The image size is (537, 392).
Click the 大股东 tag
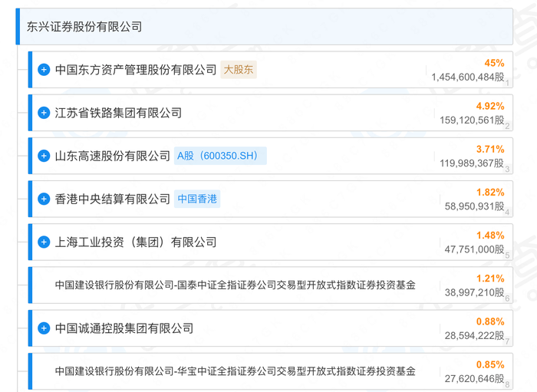238,70
